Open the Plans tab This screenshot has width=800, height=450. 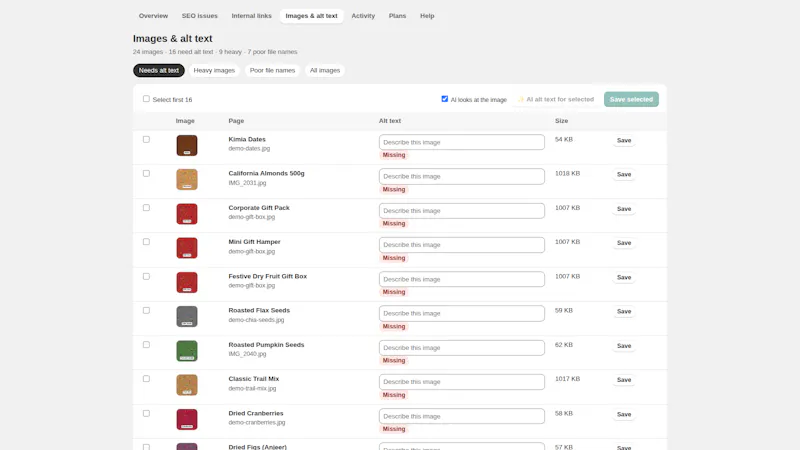[397, 16]
